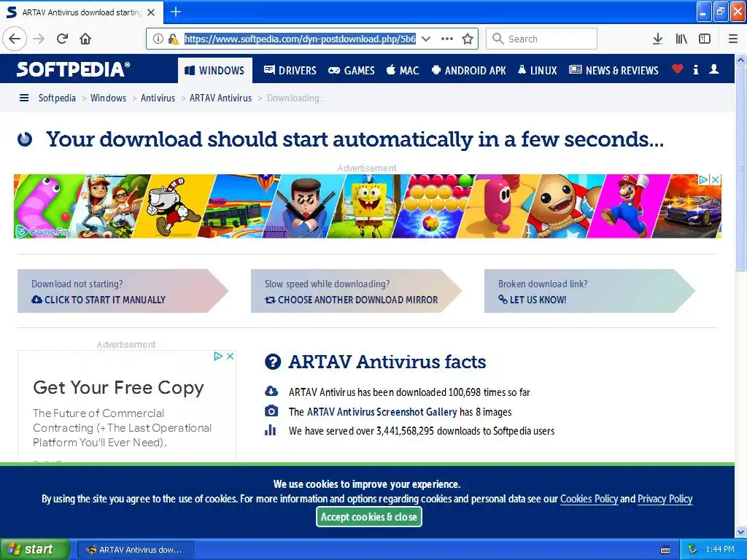Go to the browser home page

click(85, 39)
